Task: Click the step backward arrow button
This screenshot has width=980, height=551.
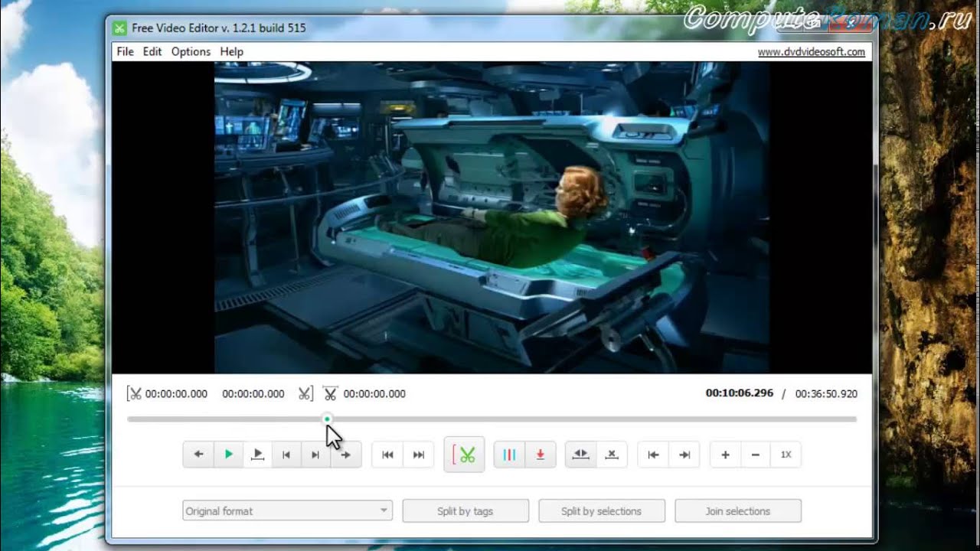Action: (x=198, y=455)
